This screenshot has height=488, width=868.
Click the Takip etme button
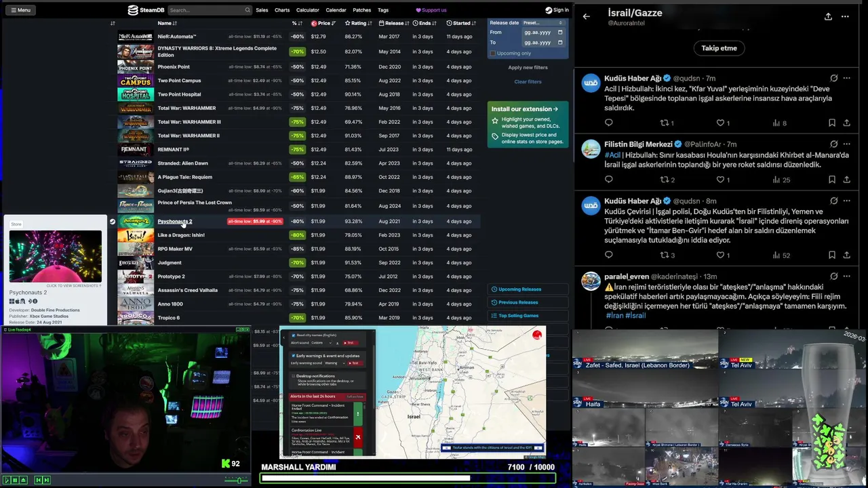(x=719, y=48)
